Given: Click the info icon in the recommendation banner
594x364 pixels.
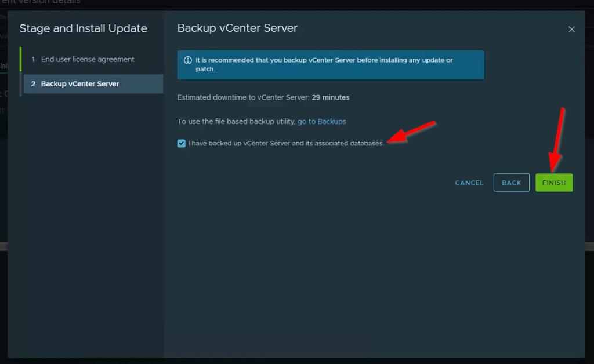Looking at the screenshot, I should pyautogui.click(x=187, y=60).
